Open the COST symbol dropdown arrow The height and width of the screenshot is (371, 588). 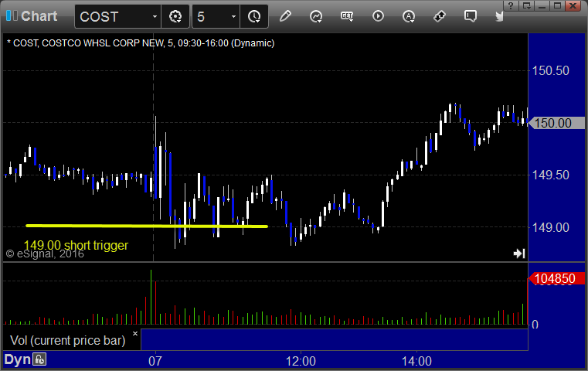pyautogui.click(x=155, y=16)
